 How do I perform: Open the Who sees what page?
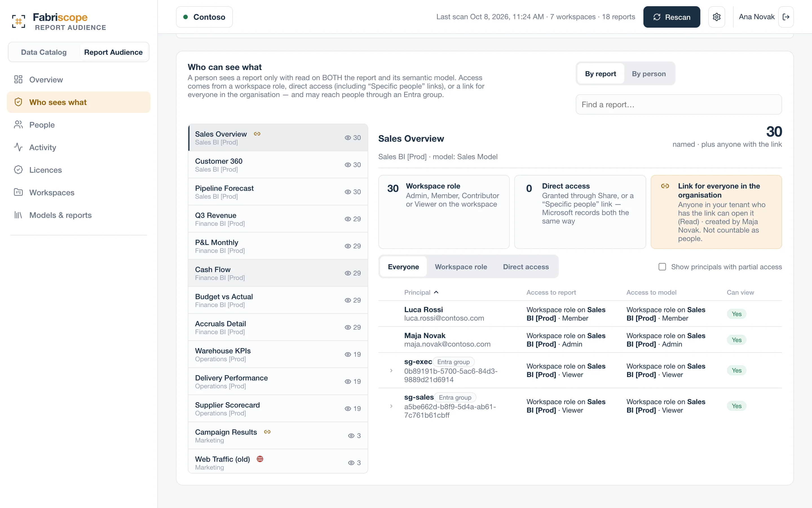tap(78, 102)
